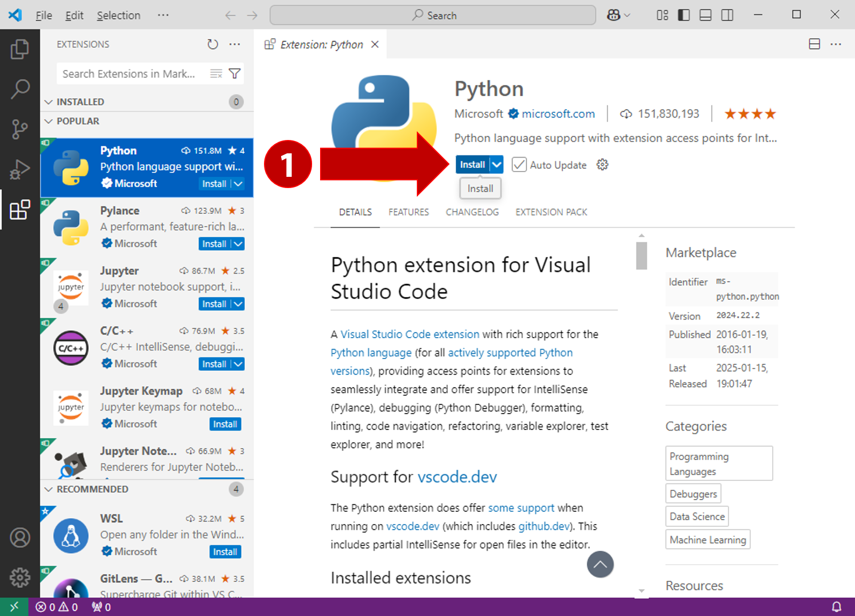855x616 pixels.
Task: Show errors and warnings in status bar
Action: 57,607
